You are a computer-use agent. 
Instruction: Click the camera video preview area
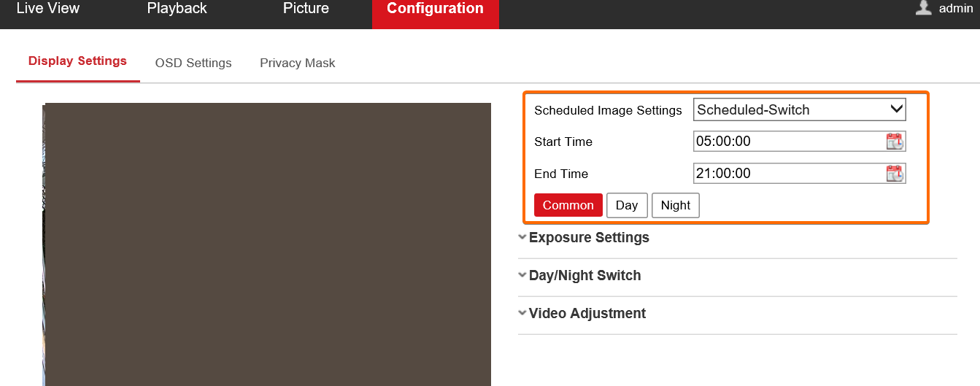(267, 244)
